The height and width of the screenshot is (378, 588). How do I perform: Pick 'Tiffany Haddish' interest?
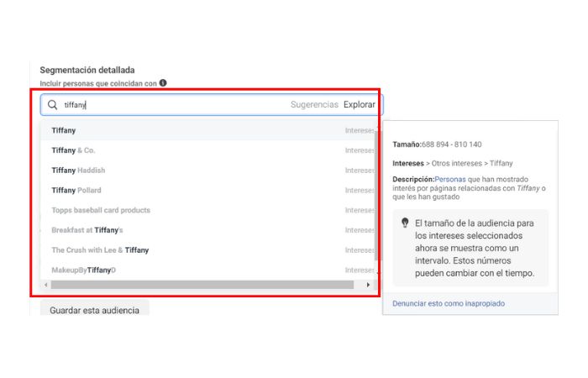point(207,171)
